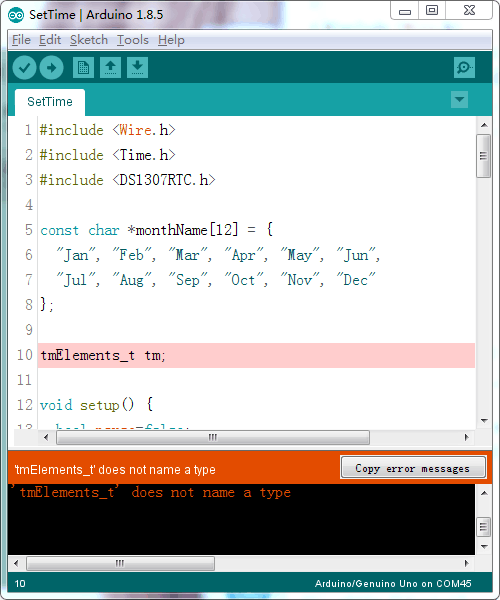The image size is (500, 600).
Task: Click the "Oct" string on line 7
Action: point(243,280)
